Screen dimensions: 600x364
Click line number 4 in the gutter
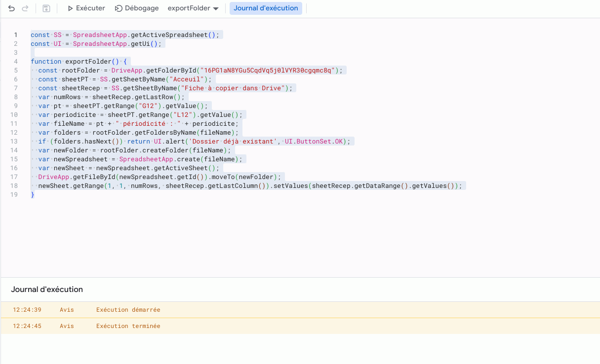point(16,62)
